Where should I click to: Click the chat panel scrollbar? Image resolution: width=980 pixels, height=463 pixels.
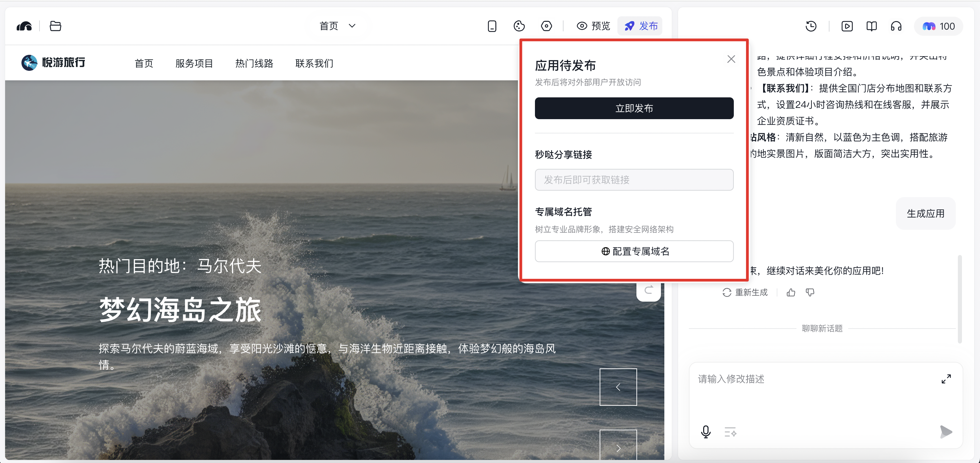click(x=960, y=299)
